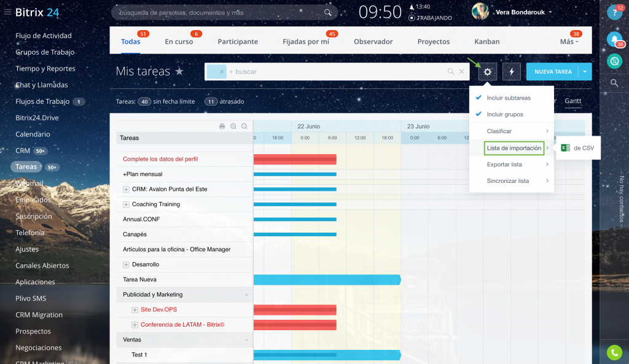Click the Test 1 Gantt bar
The image size is (629, 364).
327,355
